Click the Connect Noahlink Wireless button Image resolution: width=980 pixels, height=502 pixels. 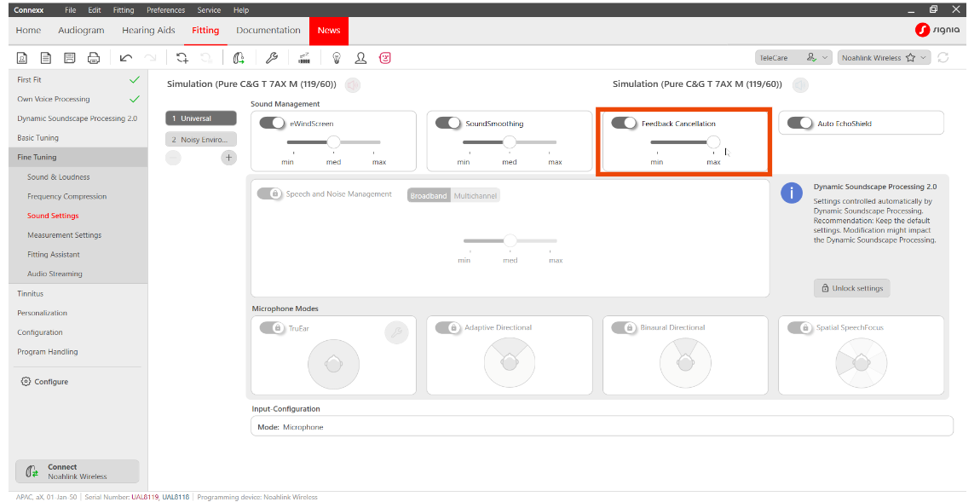pos(77,471)
